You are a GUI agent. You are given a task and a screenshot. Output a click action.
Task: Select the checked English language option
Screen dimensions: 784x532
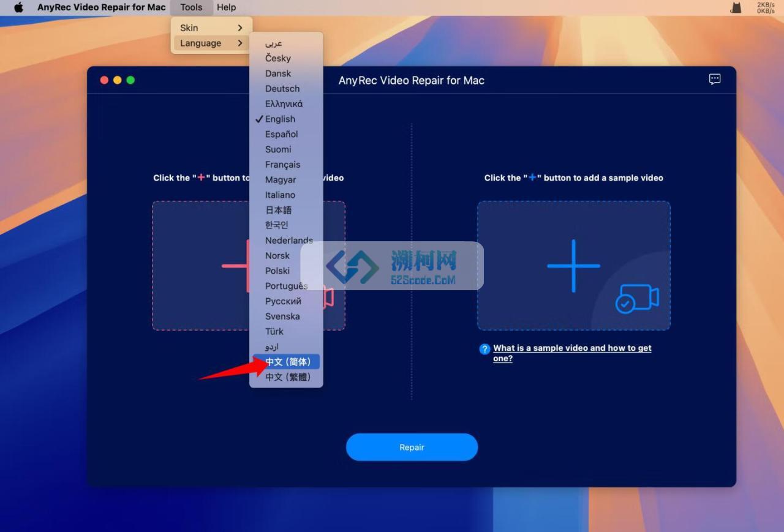[x=286, y=119]
